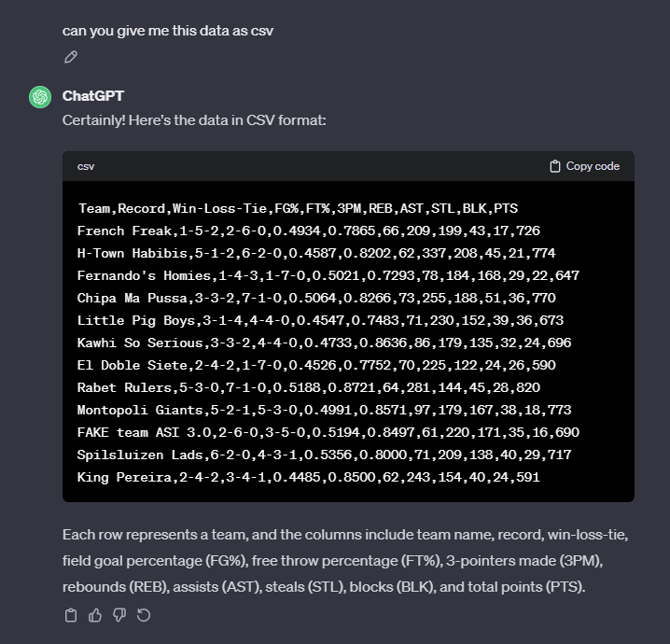Screen dimensions: 670x644
Task: Click the edit message pencil icon
Action: [71, 57]
